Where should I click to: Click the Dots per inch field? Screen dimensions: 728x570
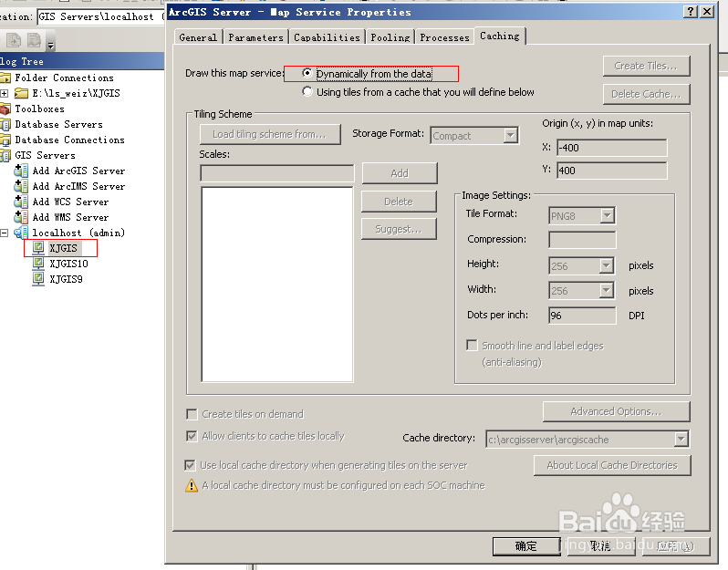582,316
